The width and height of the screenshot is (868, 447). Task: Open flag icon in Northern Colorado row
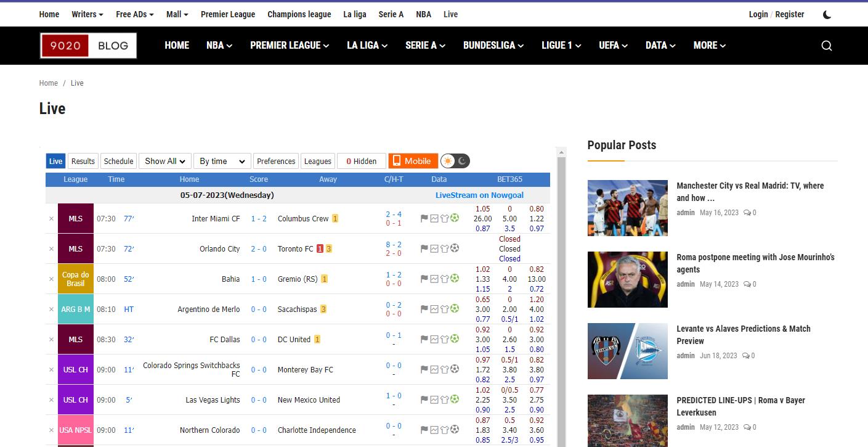pos(424,430)
